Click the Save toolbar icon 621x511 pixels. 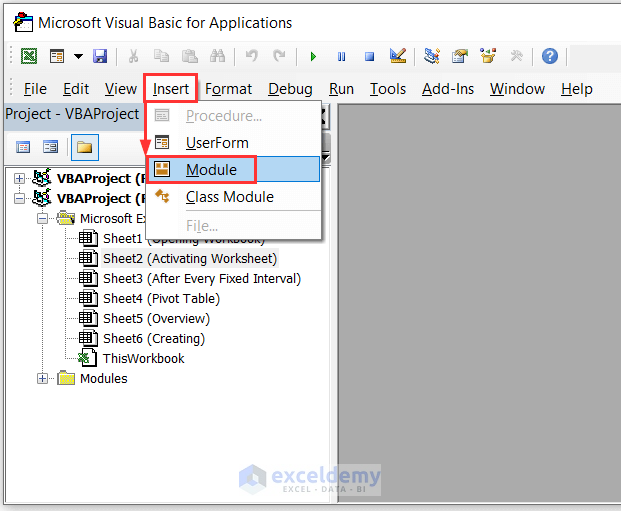coord(100,56)
